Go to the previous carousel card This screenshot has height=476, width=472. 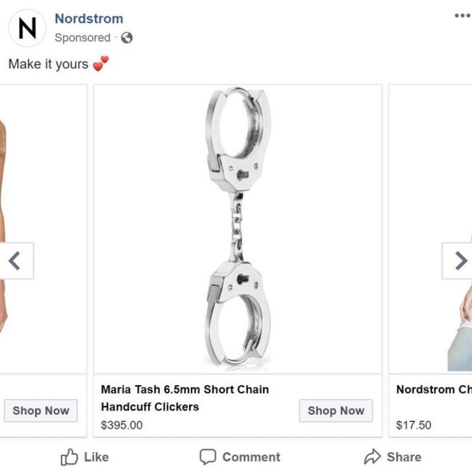coord(14,260)
